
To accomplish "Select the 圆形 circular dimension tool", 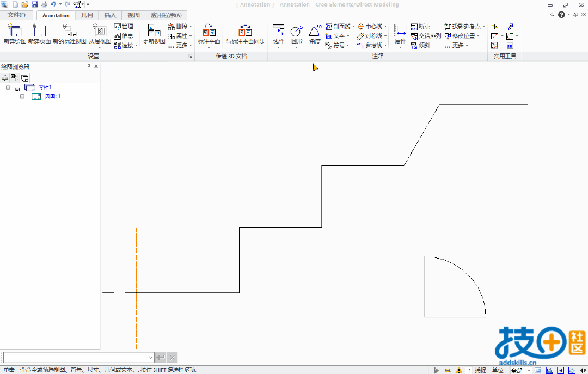I will pyautogui.click(x=297, y=35).
